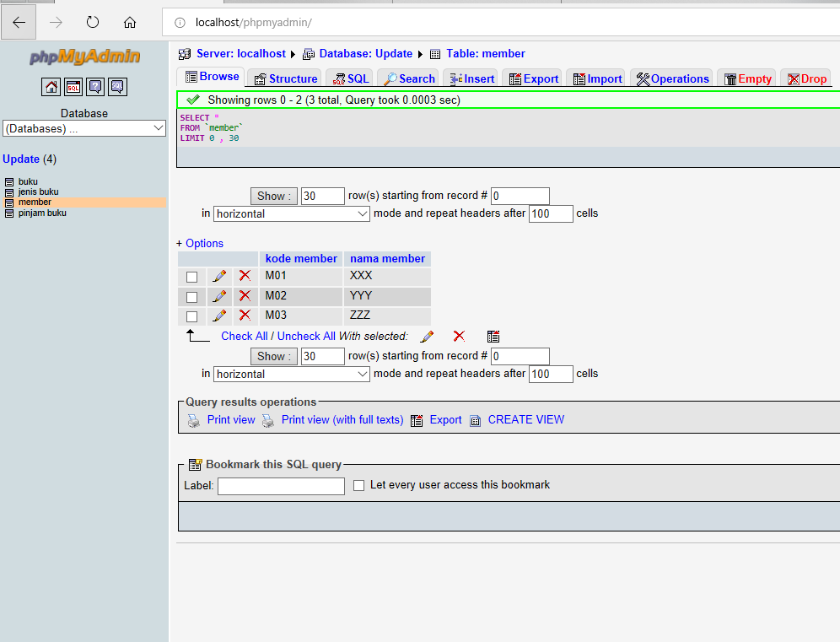Open the horizontal mode dropdown below the table
This screenshot has width=840, height=642.
[x=291, y=374]
